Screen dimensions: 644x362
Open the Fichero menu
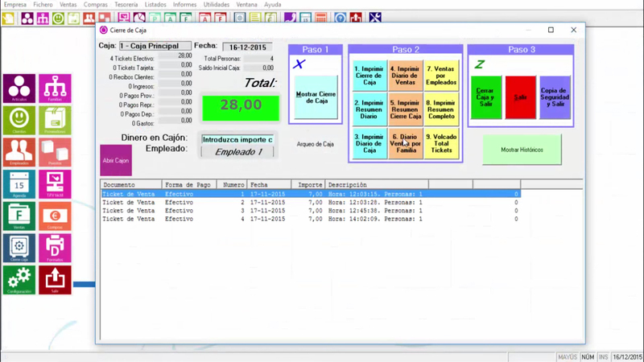(43, 5)
